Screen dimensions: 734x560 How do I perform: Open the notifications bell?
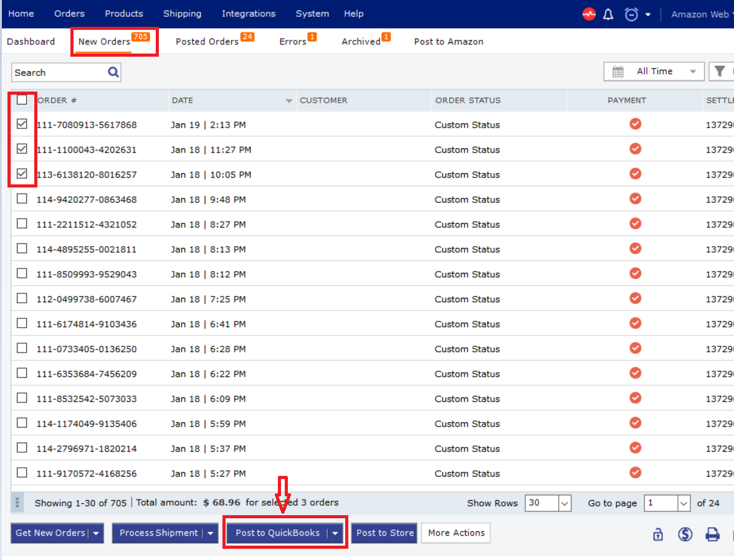click(609, 14)
